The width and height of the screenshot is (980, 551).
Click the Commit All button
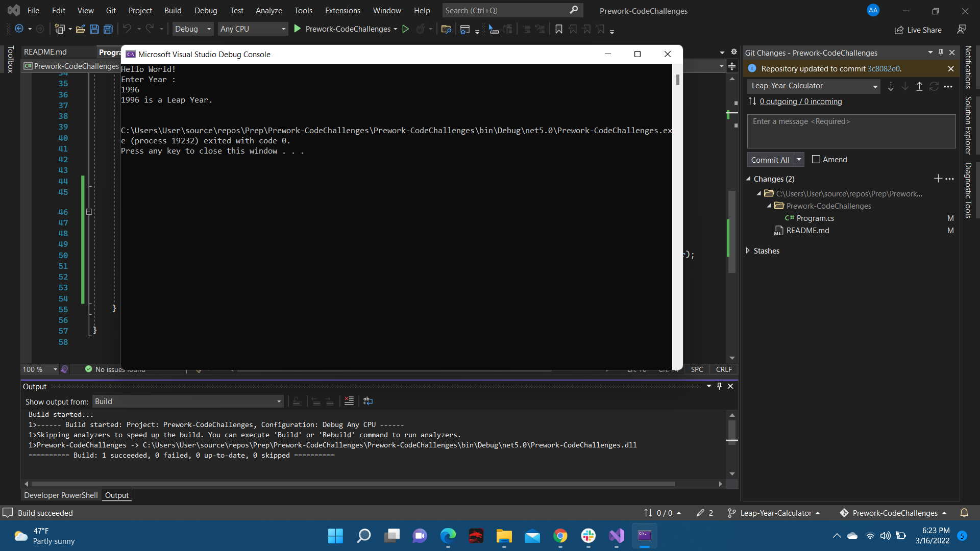point(771,159)
